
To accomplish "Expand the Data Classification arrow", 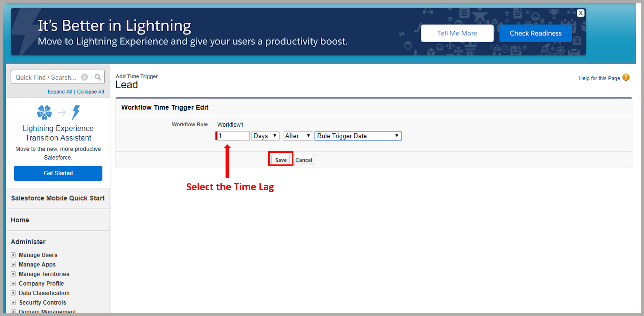I will [x=13, y=293].
